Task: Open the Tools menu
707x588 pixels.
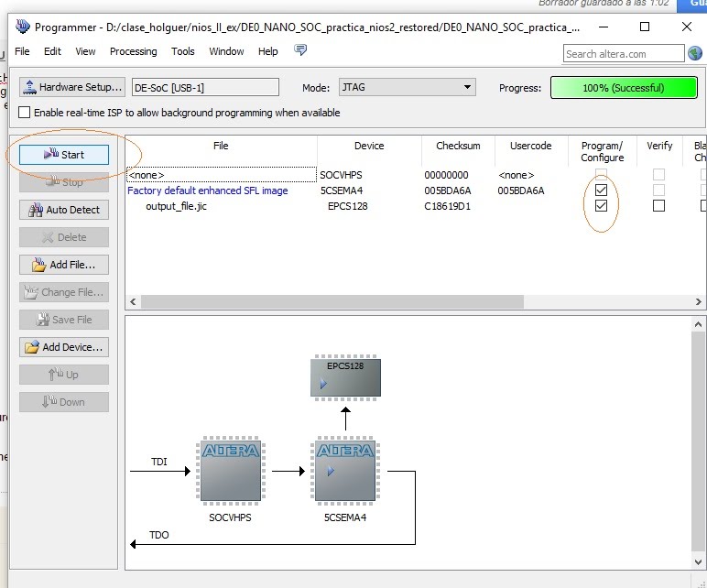Action: coord(182,51)
